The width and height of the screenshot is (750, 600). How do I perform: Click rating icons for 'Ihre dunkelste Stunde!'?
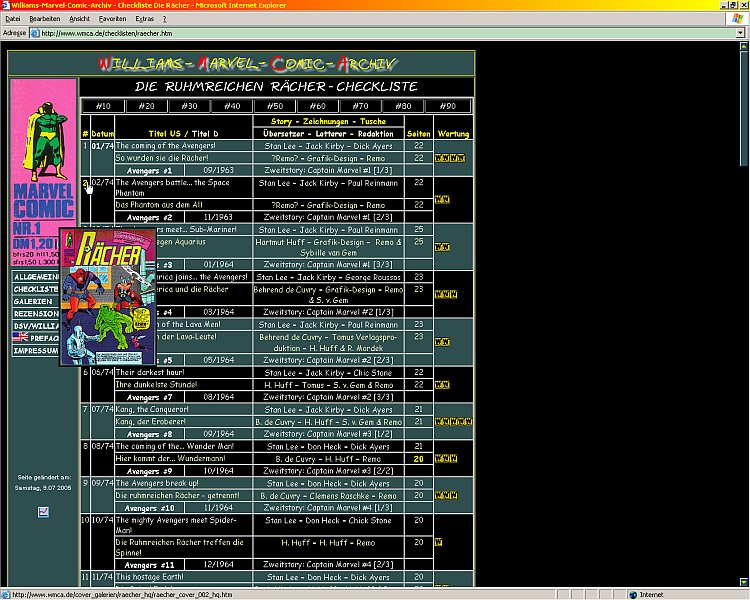tap(442, 385)
